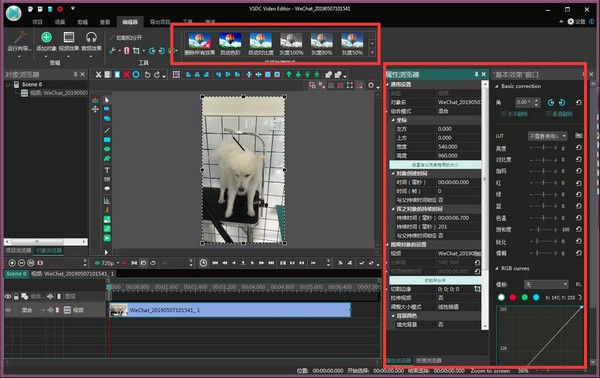600x378 pixels.
Task: Click the green Add Object plus icon
Action: click(46, 37)
